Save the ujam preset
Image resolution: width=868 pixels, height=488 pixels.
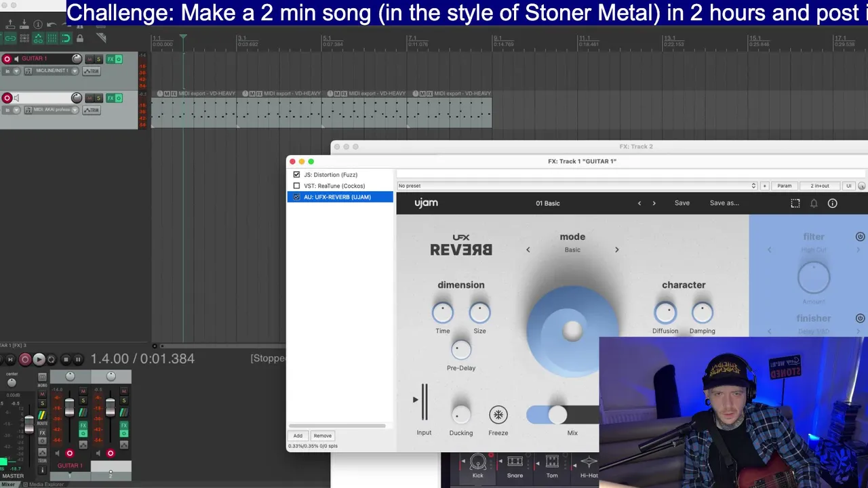coord(682,203)
